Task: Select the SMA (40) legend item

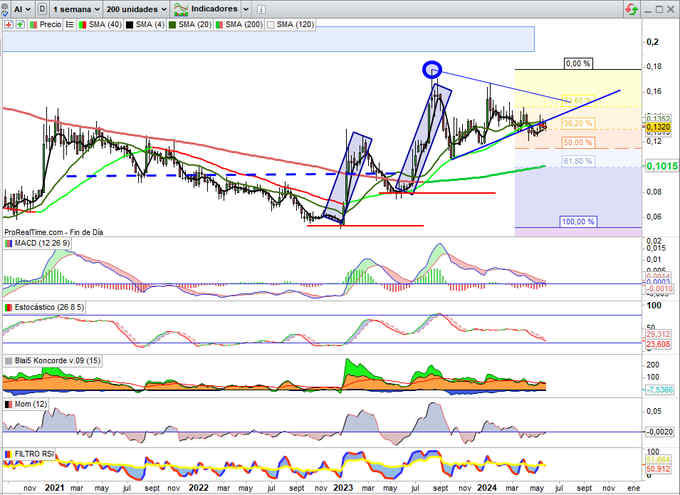Action: coord(105,25)
